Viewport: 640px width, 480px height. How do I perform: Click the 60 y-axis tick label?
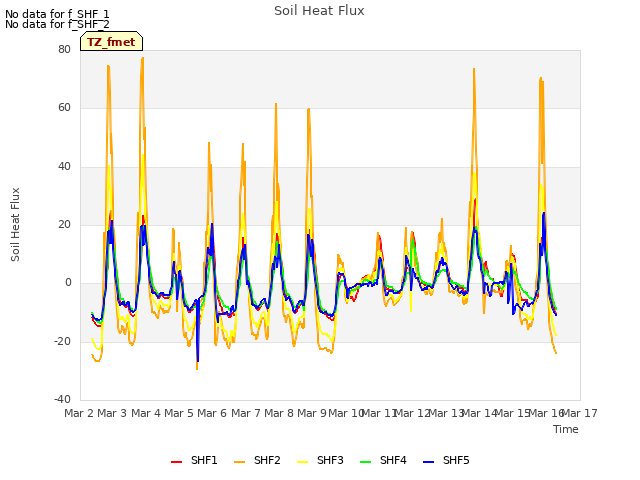[64, 108]
